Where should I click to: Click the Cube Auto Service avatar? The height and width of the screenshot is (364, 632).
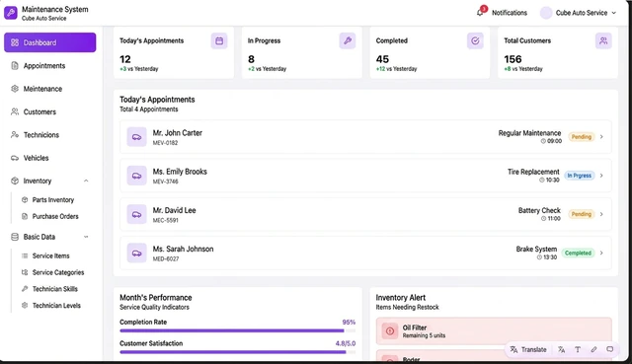point(546,13)
